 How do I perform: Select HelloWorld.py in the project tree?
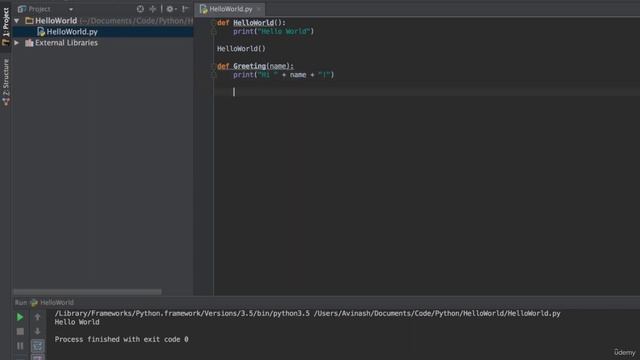point(72,31)
